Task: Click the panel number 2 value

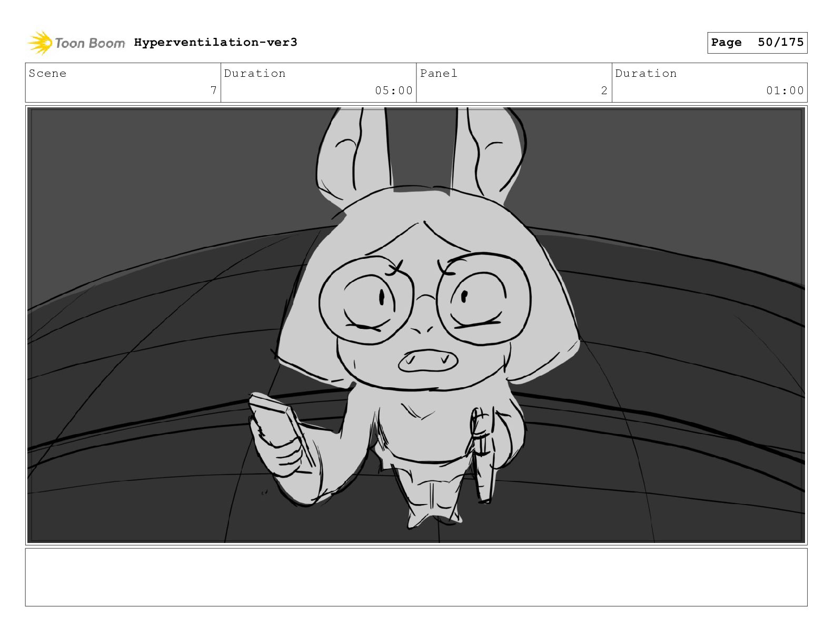Action: [604, 90]
